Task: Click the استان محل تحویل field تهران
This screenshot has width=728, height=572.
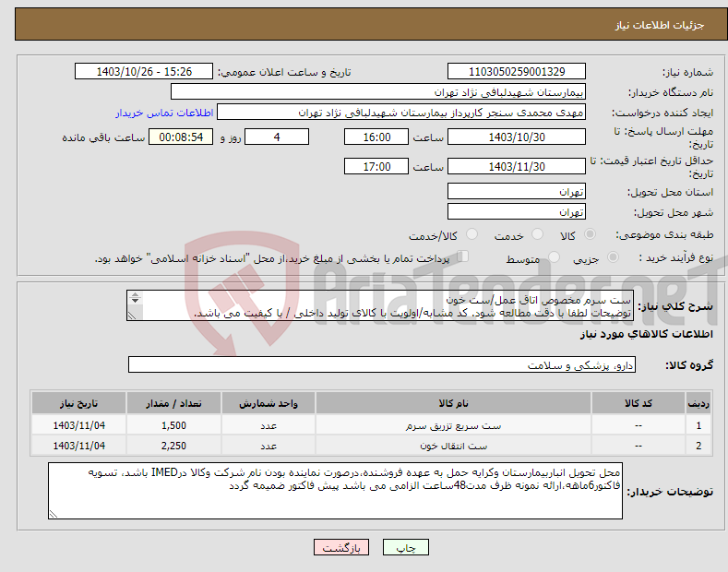Action: [517, 191]
